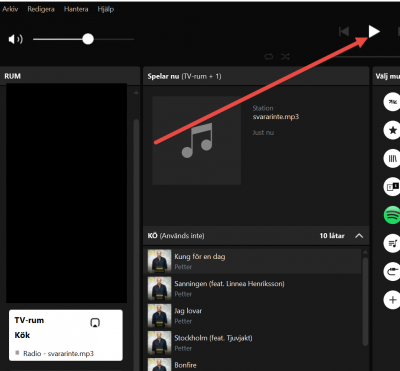Open the radio source icon above Spotify

click(392, 187)
